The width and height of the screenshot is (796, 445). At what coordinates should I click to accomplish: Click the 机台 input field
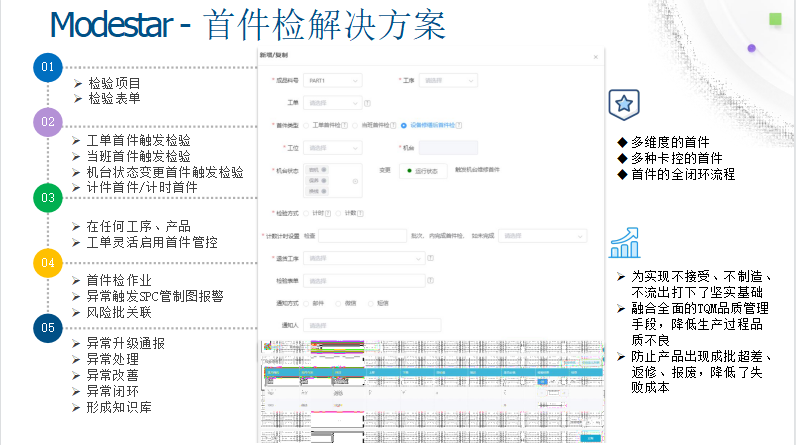(x=448, y=148)
